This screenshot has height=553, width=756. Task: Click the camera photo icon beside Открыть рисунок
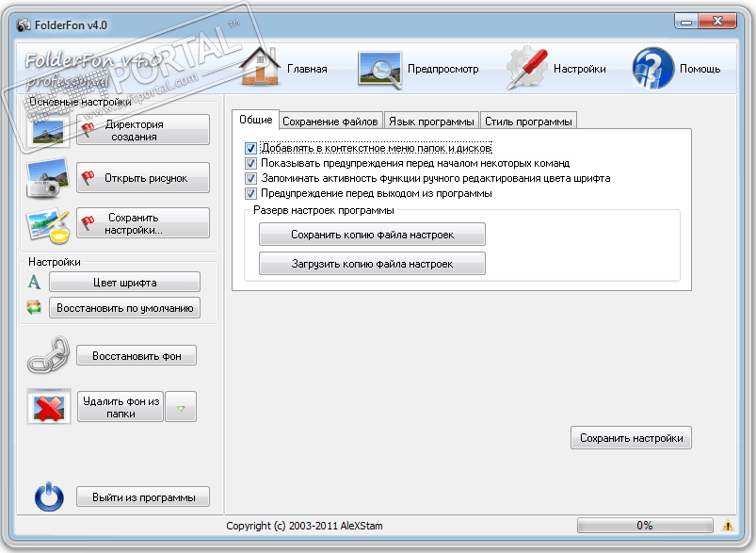pyautogui.click(x=47, y=179)
